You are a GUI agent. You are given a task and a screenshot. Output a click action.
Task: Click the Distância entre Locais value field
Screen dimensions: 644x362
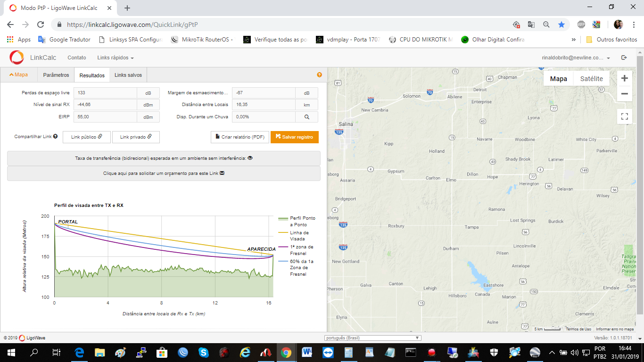pyautogui.click(x=264, y=105)
